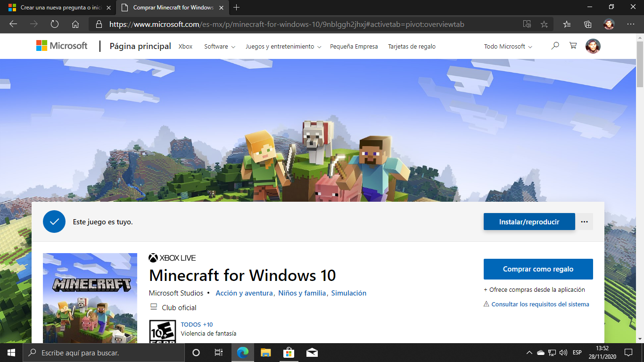The width and height of the screenshot is (644, 362).
Task: Click the ESP language indicator in tray
Action: point(577,353)
